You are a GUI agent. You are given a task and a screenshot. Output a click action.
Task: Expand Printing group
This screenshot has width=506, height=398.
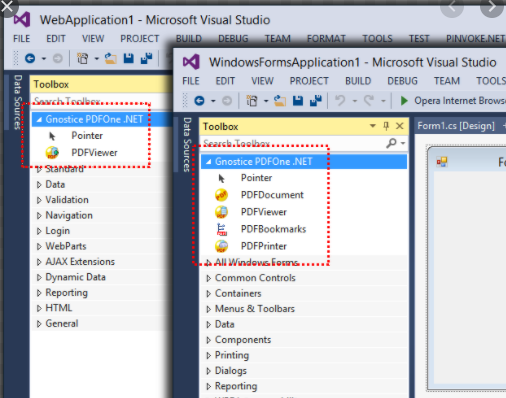[208, 355]
